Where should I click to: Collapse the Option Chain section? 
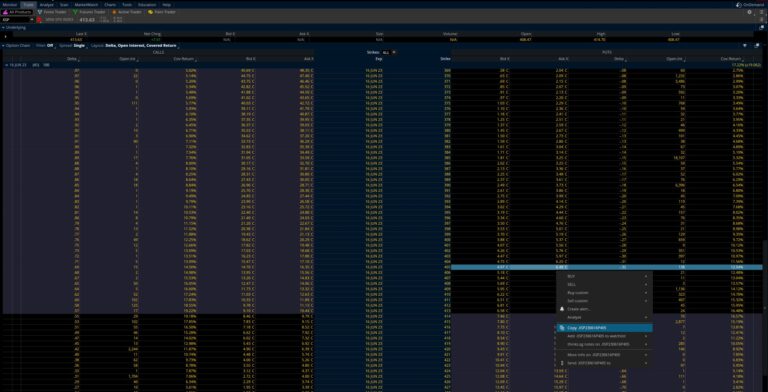pos(3,46)
